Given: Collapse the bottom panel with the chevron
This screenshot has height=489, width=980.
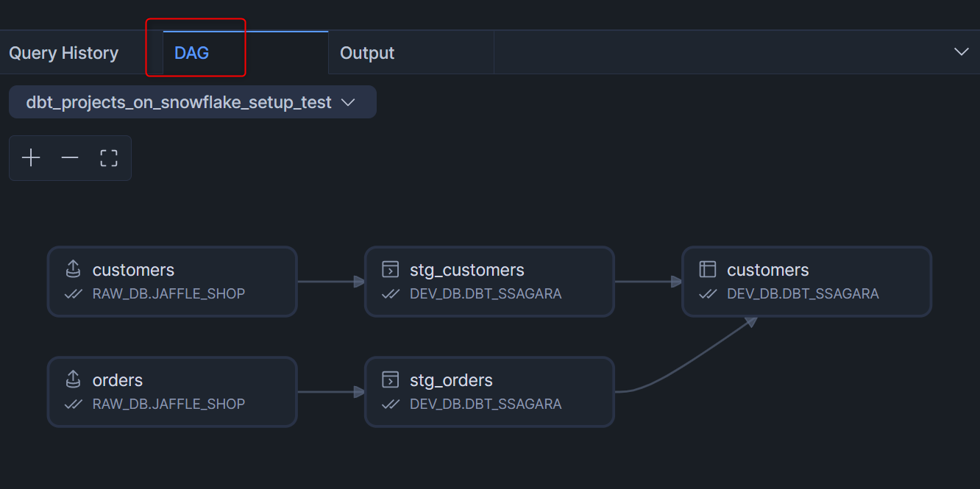Looking at the screenshot, I should (961, 51).
